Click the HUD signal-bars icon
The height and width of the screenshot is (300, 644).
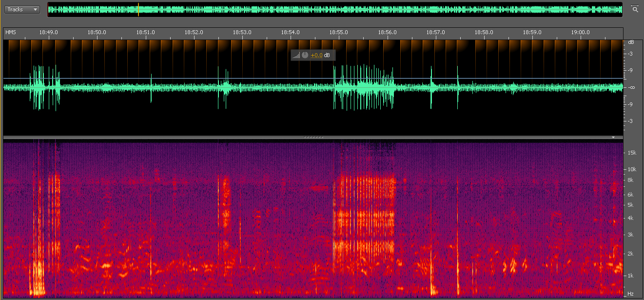pos(296,56)
